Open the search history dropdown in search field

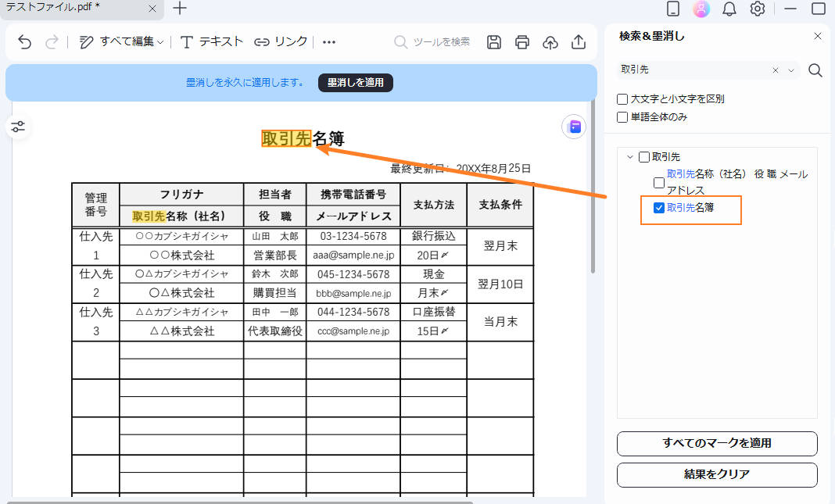pos(790,70)
